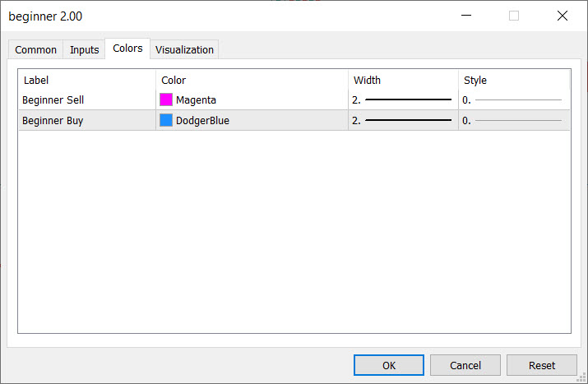The height and width of the screenshot is (384, 588).
Task: Click the Magenta color swatch
Action: click(166, 100)
